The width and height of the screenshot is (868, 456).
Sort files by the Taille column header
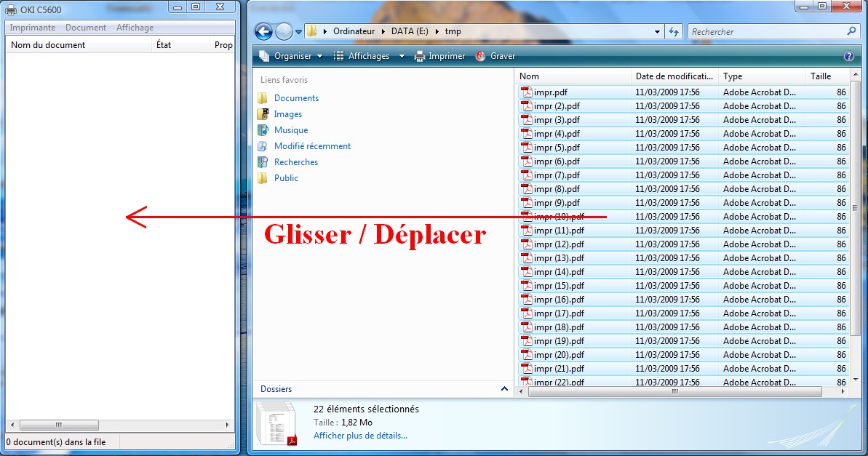click(x=822, y=76)
